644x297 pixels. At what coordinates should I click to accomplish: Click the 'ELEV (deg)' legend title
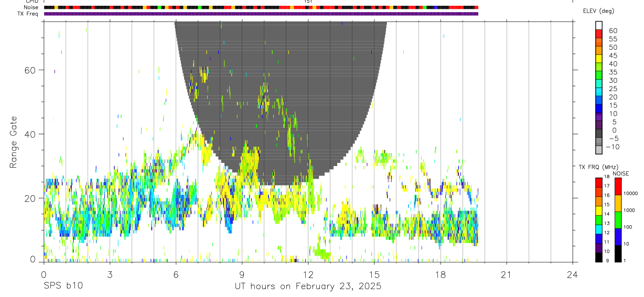coord(598,11)
